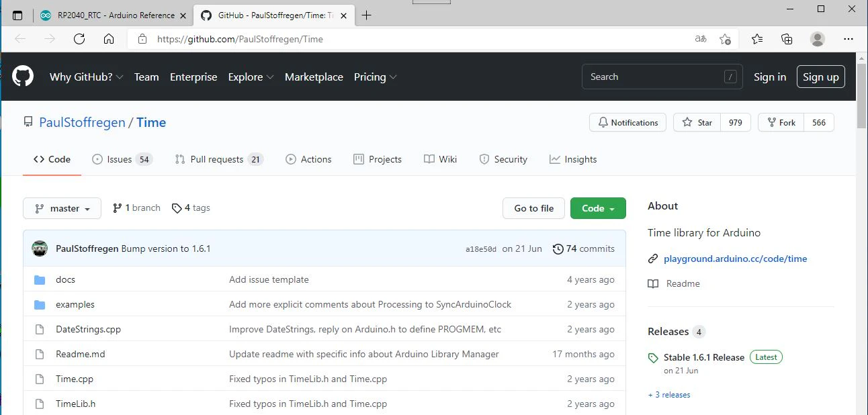Click PaulStoffregen avatar in commit row
Viewport: 868px width, 415px height.
pyautogui.click(x=40, y=248)
